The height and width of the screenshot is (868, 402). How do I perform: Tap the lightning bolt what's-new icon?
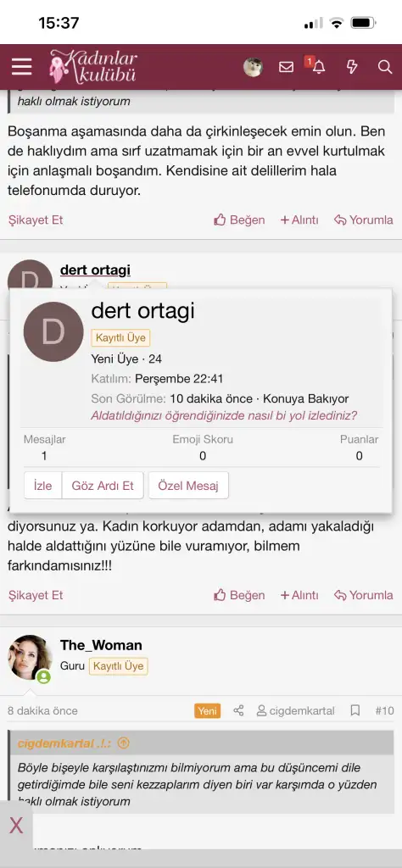coord(352,67)
